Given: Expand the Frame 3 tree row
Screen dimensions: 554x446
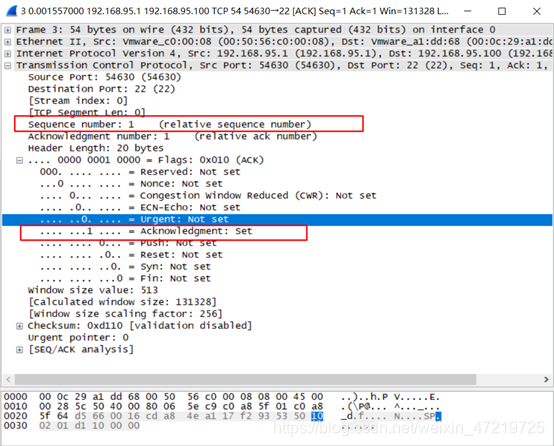Looking at the screenshot, I should pyautogui.click(x=7, y=30).
